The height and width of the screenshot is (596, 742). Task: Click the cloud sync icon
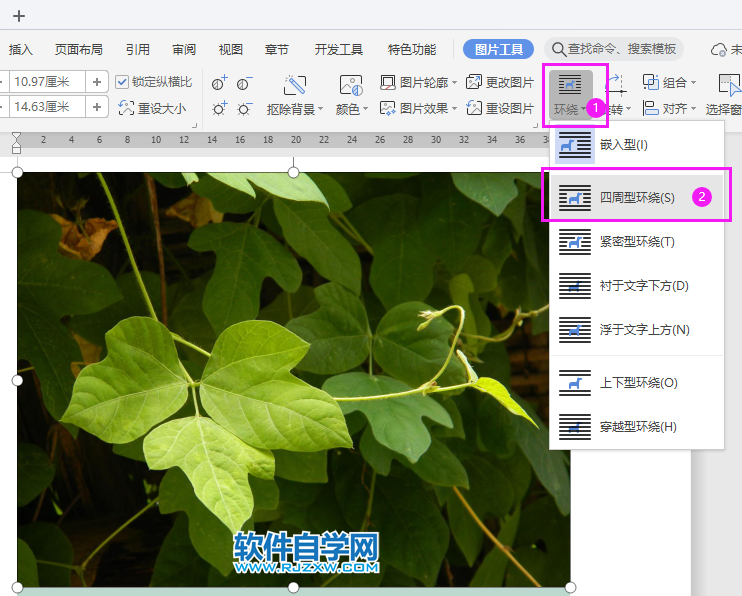(718, 49)
